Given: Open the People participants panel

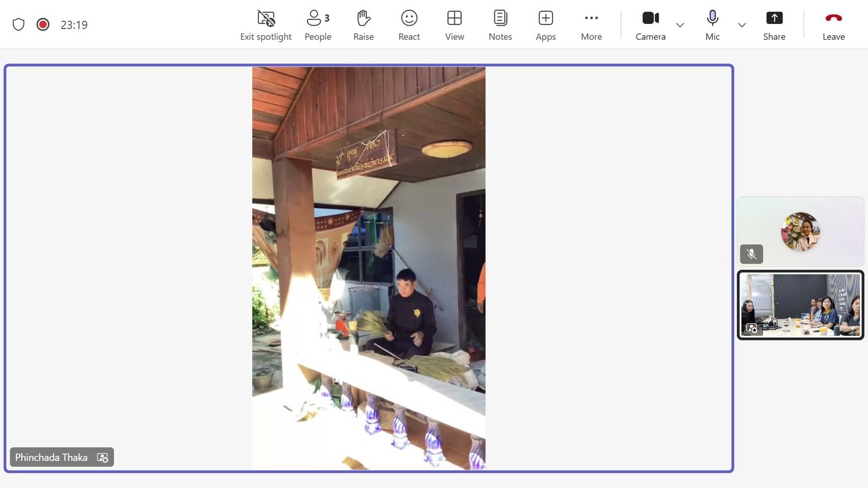Looking at the screenshot, I should [317, 25].
